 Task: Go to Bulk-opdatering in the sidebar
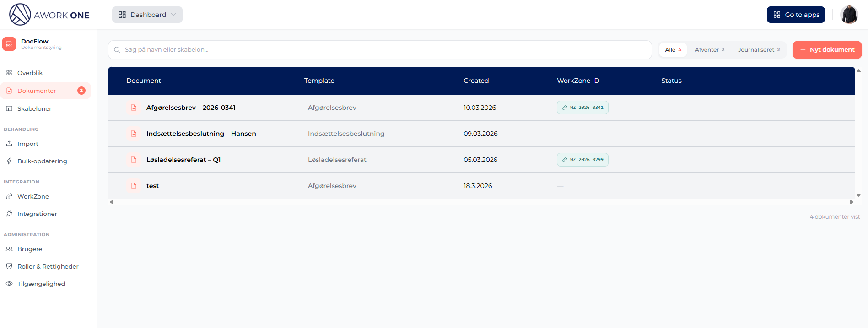[42, 161]
